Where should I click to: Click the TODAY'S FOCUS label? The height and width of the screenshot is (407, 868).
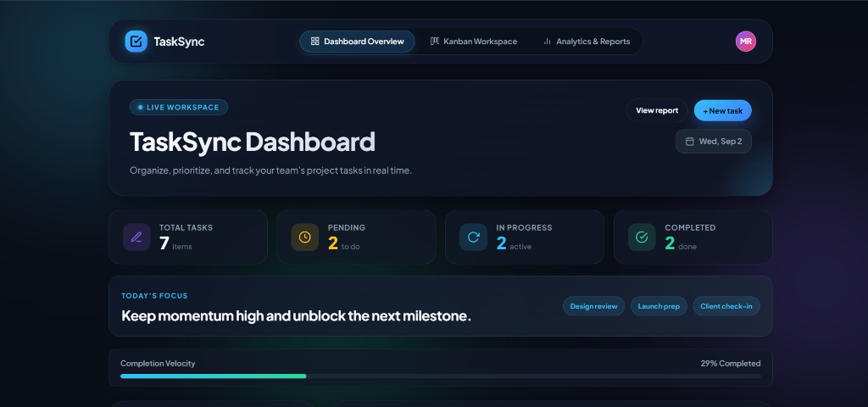154,296
